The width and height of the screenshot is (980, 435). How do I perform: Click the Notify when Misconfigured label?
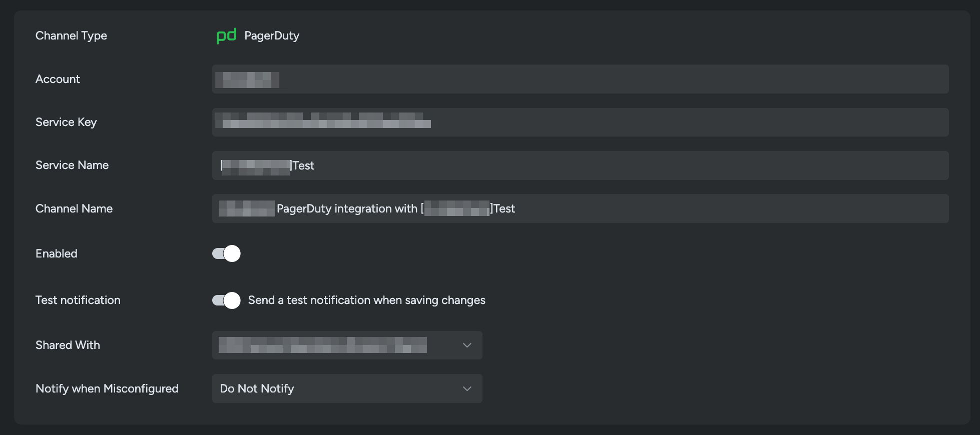[x=107, y=388]
